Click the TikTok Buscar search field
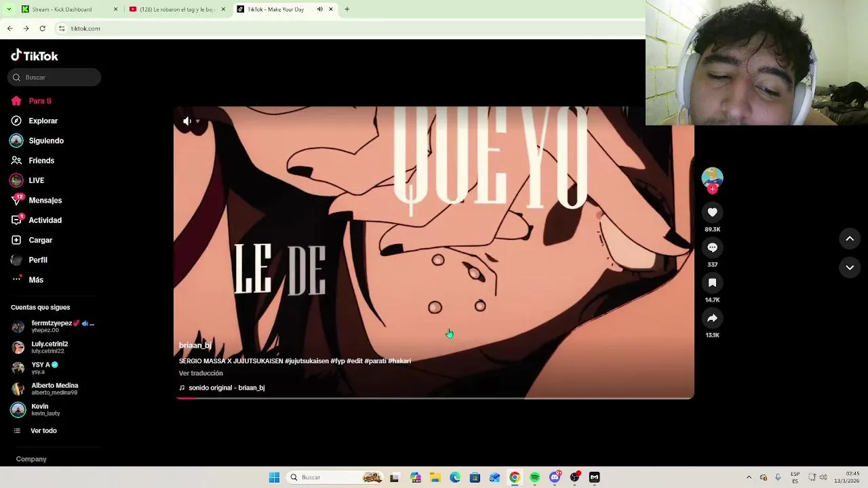 point(54,77)
